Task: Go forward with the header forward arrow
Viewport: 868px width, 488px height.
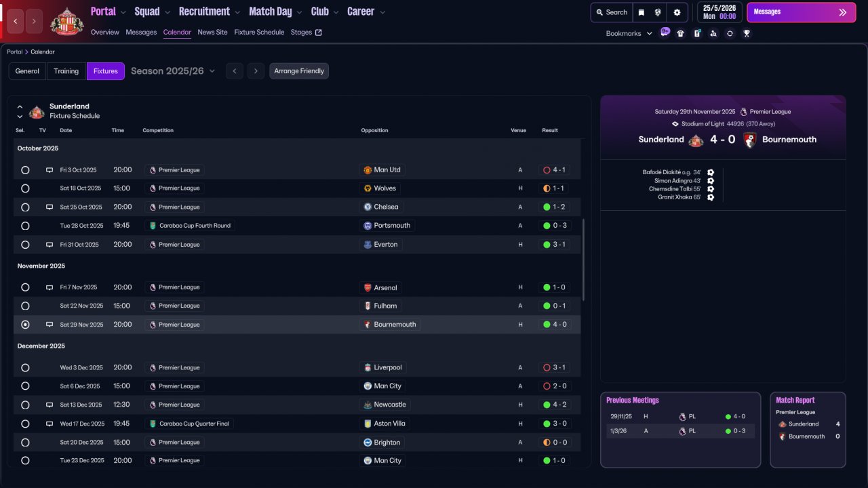Action: tap(35, 22)
